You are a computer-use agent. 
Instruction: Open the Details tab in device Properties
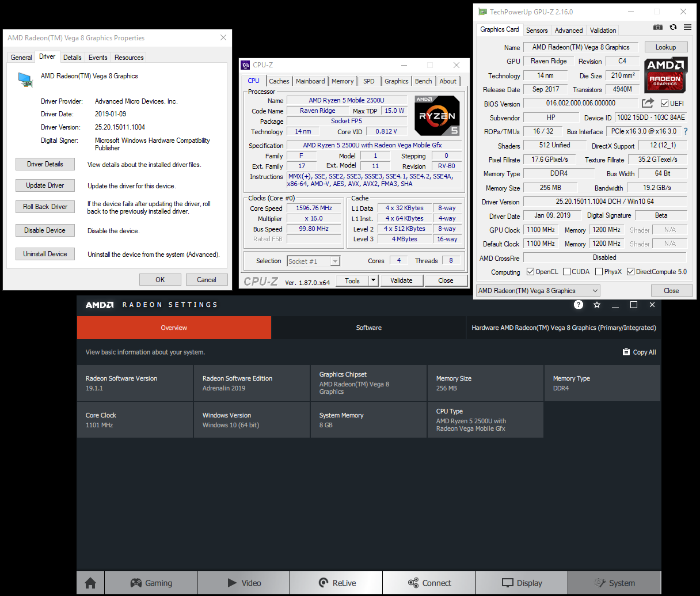72,58
